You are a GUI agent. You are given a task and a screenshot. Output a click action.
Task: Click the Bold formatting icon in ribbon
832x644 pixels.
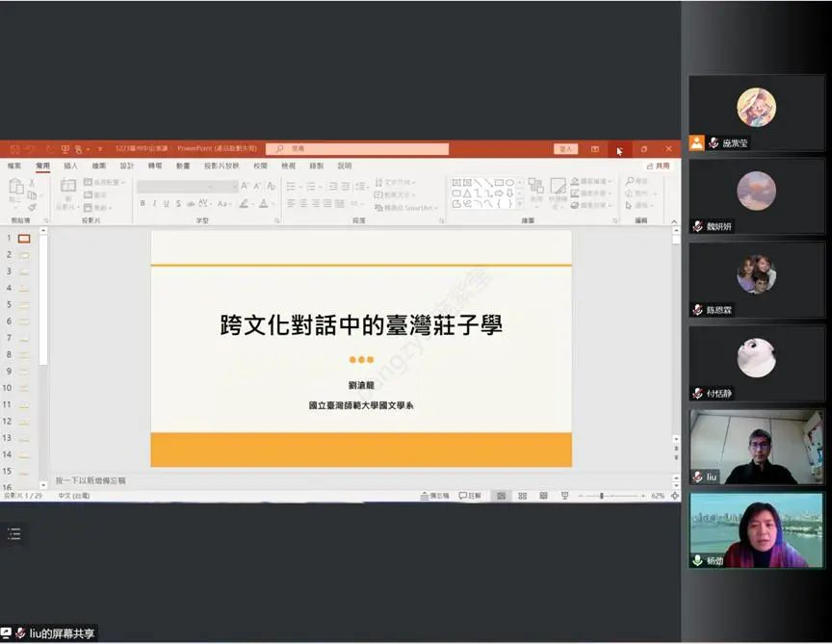pos(143,204)
